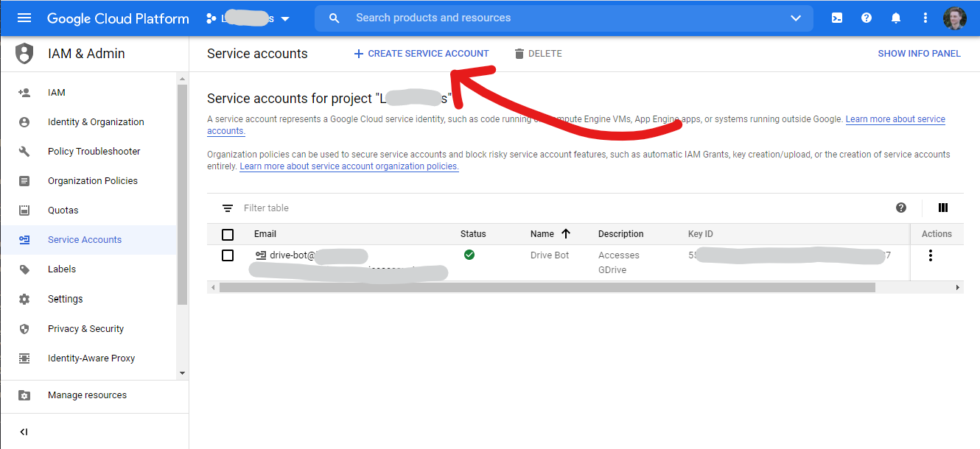The width and height of the screenshot is (980, 449).
Task: Open the drive-bot row actions menu
Action: pos(931,255)
